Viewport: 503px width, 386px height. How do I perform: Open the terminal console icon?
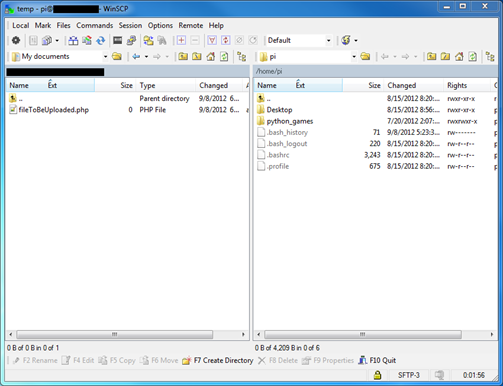(117, 40)
